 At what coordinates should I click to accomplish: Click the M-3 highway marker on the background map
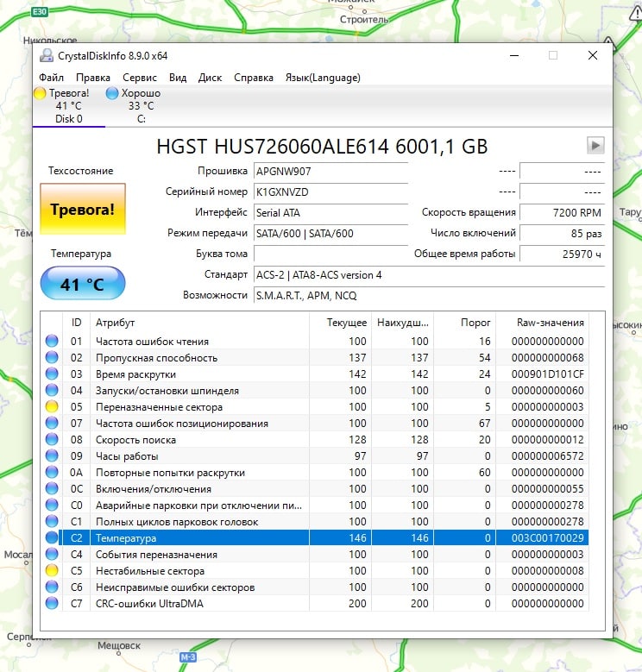pyautogui.click(x=188, y=657)
